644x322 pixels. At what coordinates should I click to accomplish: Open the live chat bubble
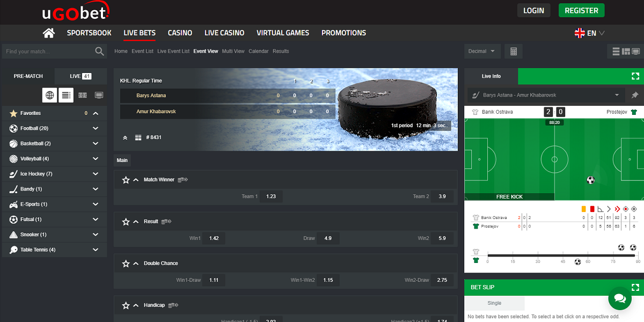[x=619, y=298]
